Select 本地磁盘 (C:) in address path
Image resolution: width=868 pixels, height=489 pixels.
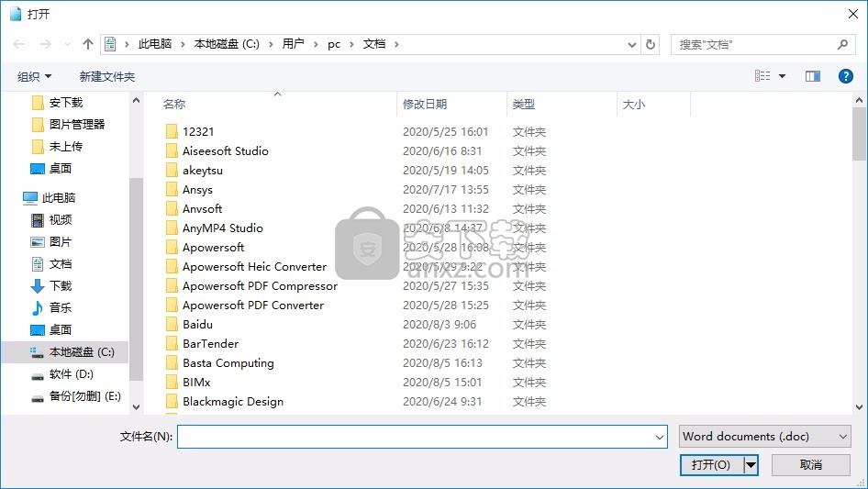(x=227, y=44)
